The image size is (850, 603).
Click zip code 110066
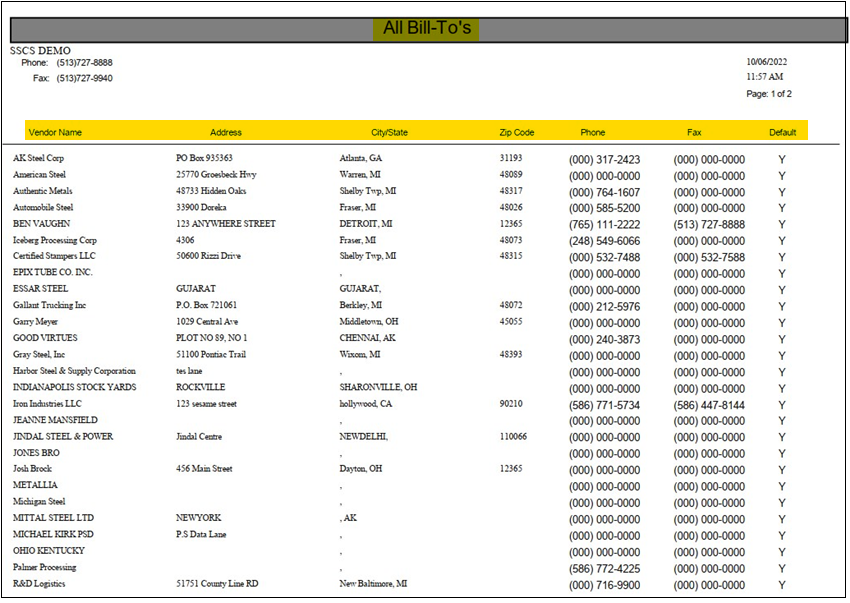pyautogui.click(x=513, y=437)
